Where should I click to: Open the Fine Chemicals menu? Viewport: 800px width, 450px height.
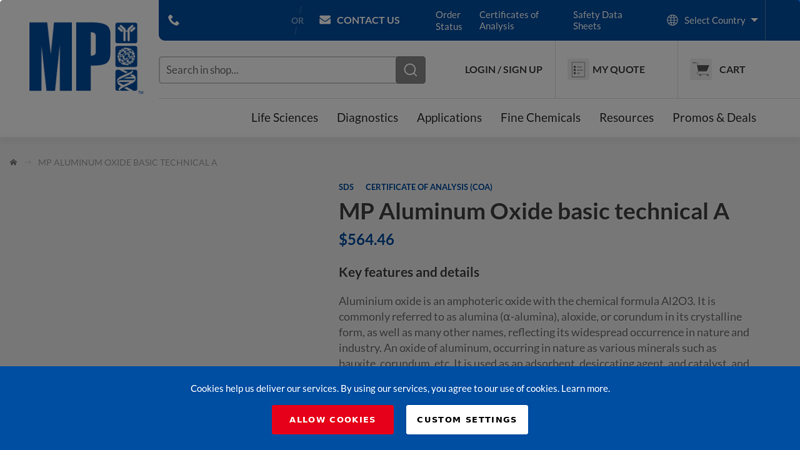click(540, 118)
